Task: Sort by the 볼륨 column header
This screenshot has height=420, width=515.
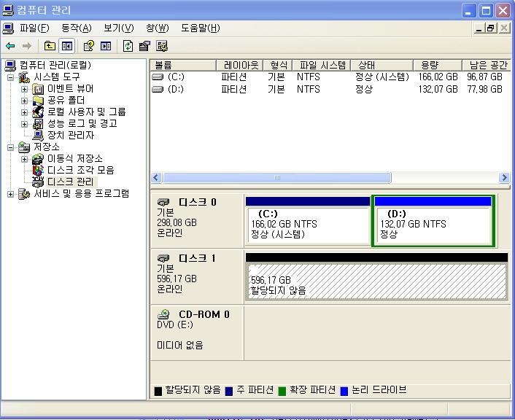Action: [183, 65]
